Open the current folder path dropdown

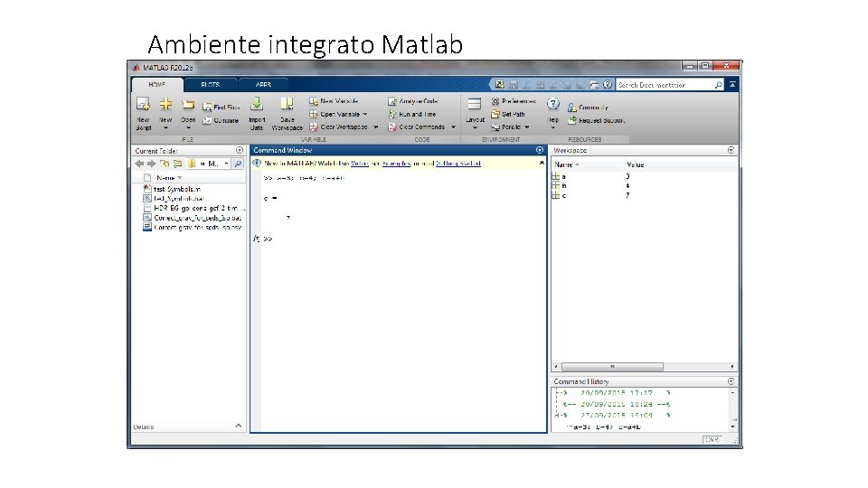[x=226, y=164]
